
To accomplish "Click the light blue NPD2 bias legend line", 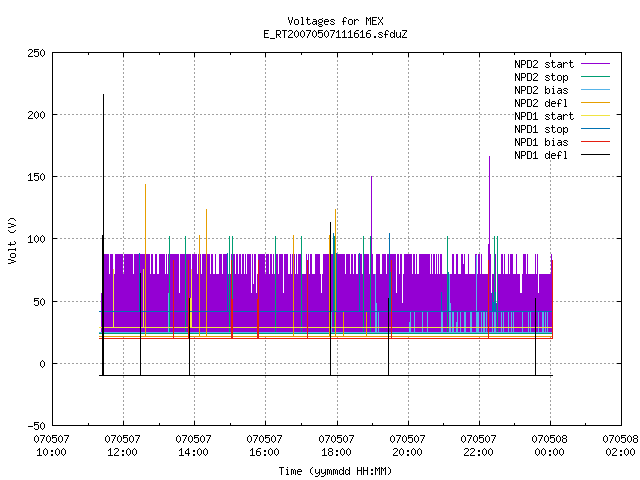I will (596, 90).
